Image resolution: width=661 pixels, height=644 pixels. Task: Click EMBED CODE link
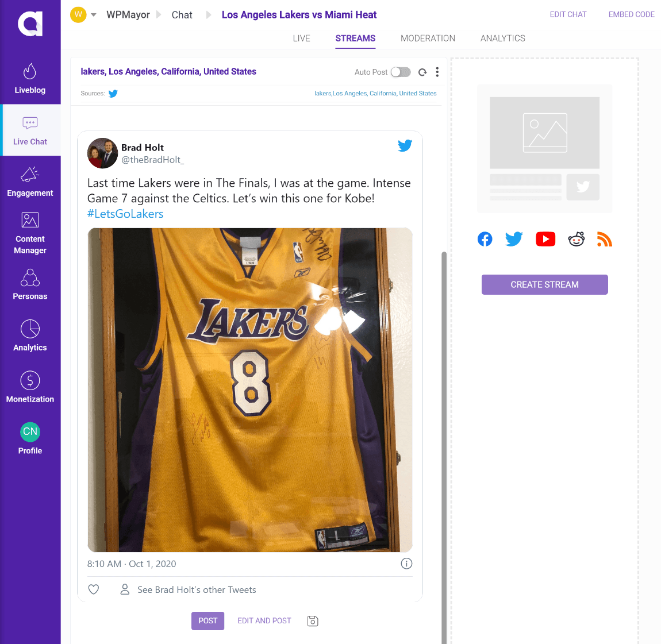tap(631, 14)
